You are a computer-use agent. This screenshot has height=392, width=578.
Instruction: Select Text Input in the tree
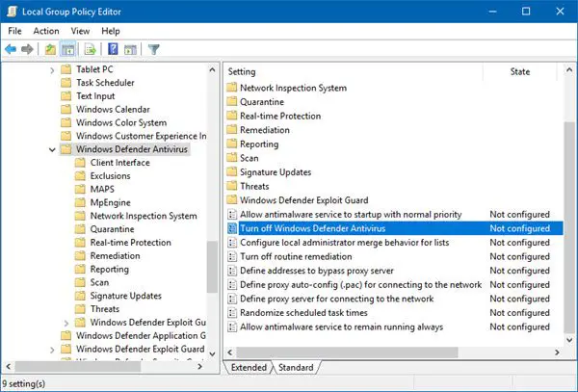pos(95,95)
